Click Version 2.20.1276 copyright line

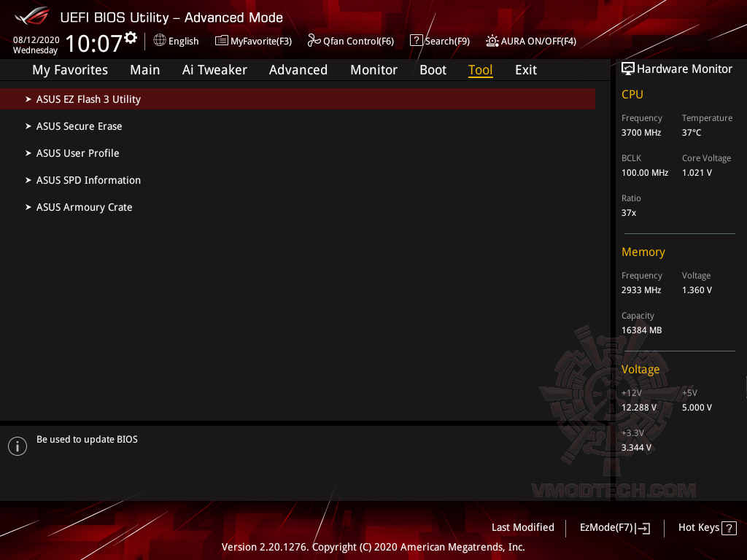coord(373,547)
